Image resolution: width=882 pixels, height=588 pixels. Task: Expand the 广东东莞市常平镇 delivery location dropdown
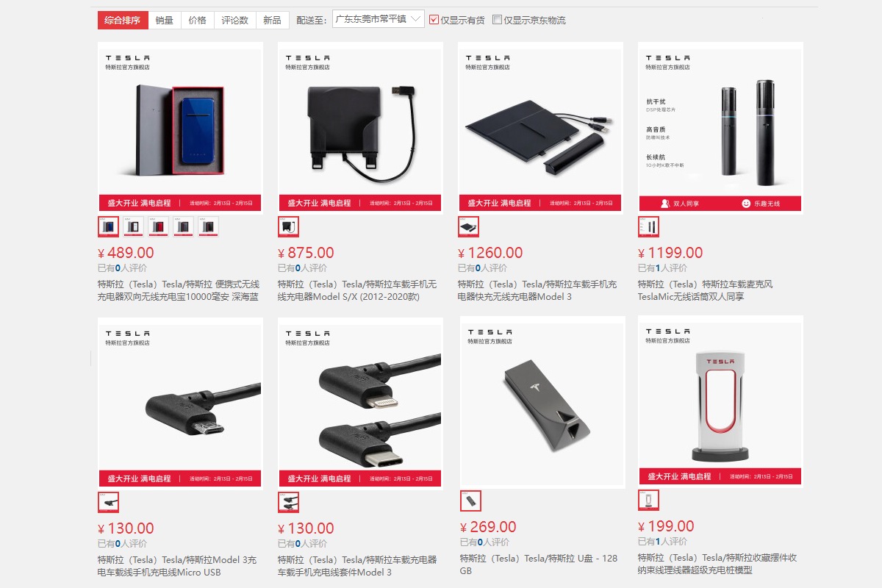click(x=378, y=19)
